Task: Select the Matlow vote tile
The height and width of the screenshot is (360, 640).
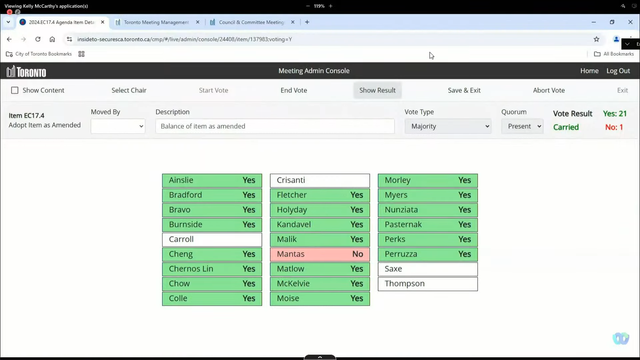Action: 320,269
